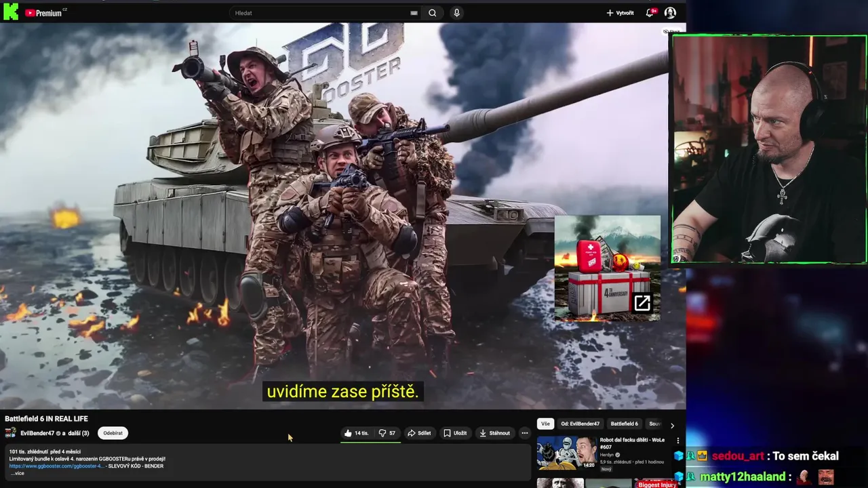
Task: Open the notifications bell
Action: click(650, 13)
